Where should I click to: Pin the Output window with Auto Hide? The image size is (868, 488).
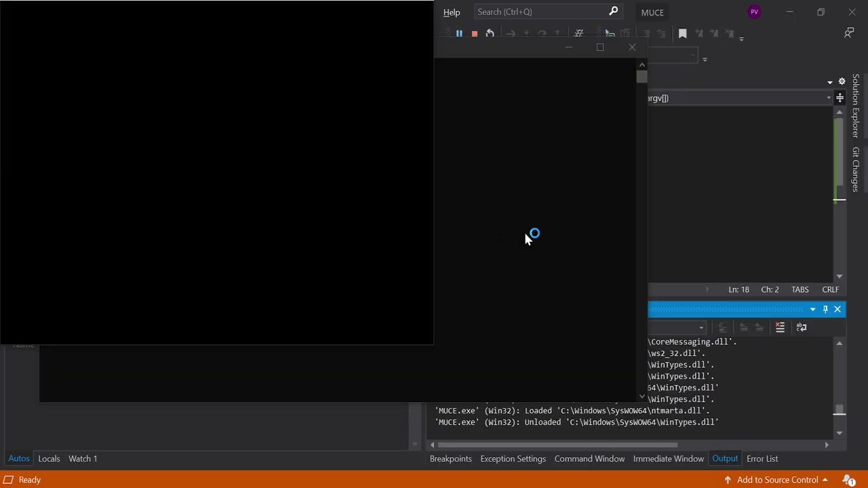click(x=825, y=309)
